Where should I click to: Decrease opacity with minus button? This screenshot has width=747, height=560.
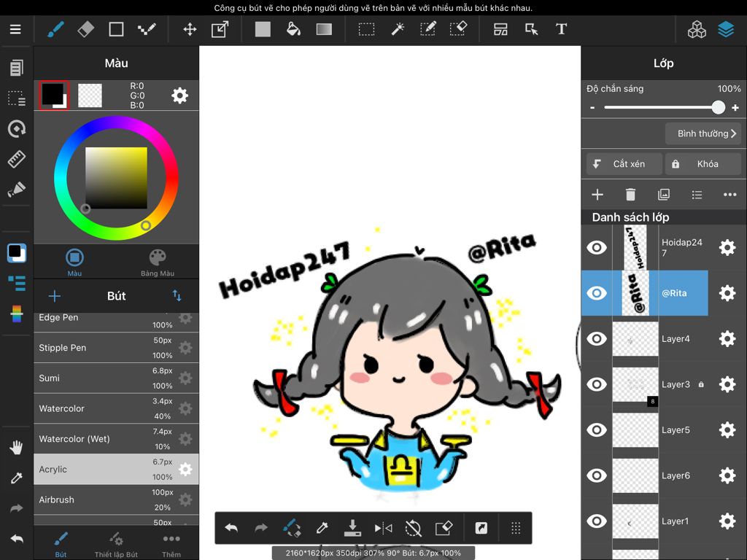(x=592, y=108)
